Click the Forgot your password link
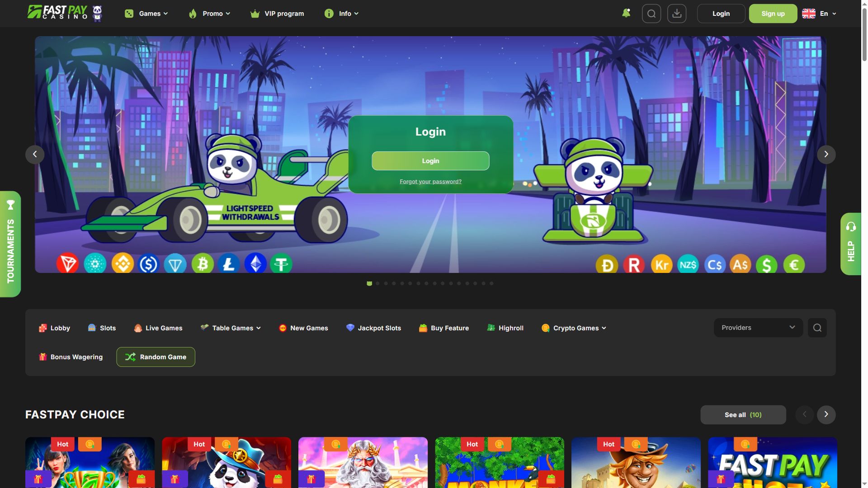This screenshot has height=488, width=868. pyautogui.click(x=430, y=182)
